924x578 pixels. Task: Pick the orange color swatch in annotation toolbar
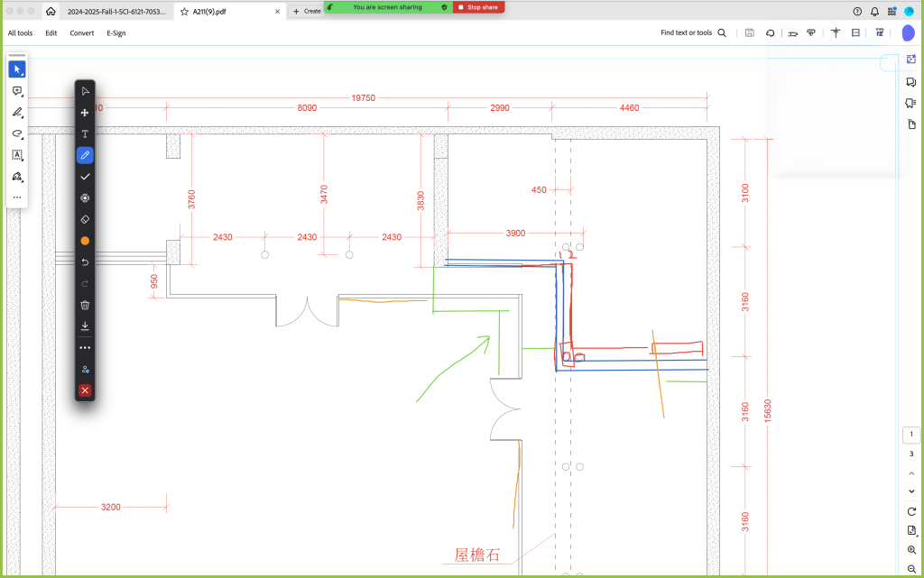tap(85, 241)
